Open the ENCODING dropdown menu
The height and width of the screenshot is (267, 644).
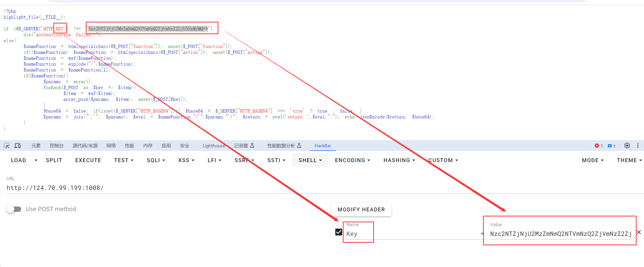tap(352, 160)
